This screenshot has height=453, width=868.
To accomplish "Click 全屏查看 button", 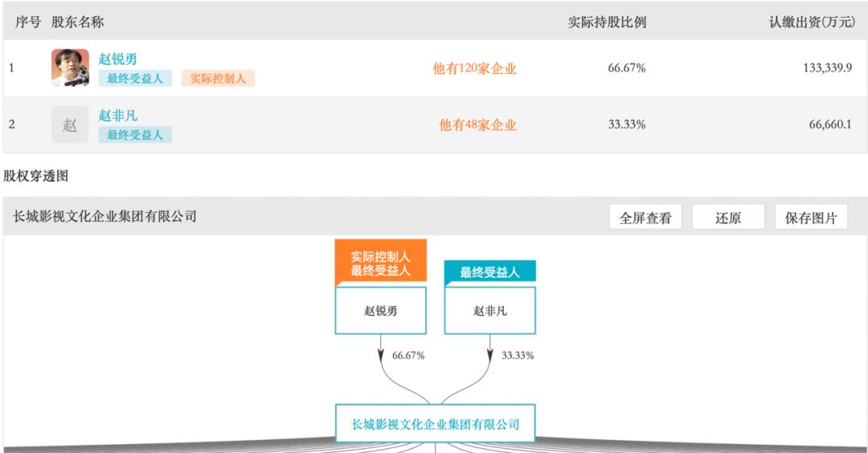I will coord(645,218).
